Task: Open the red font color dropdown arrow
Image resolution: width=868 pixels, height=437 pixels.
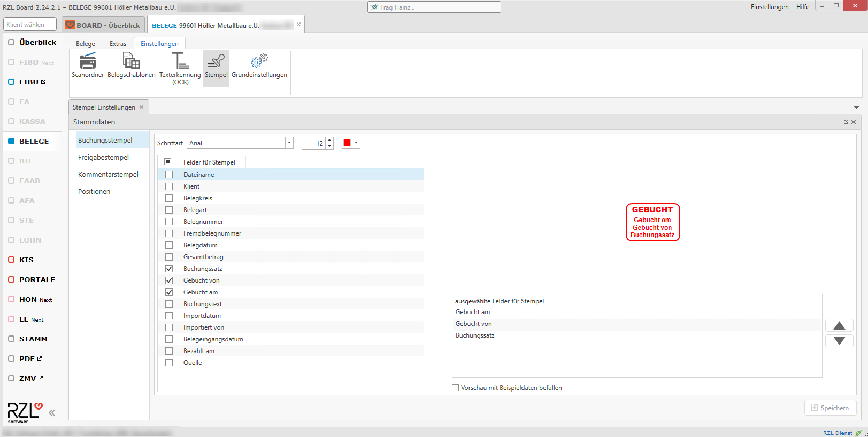Action: 356,143
